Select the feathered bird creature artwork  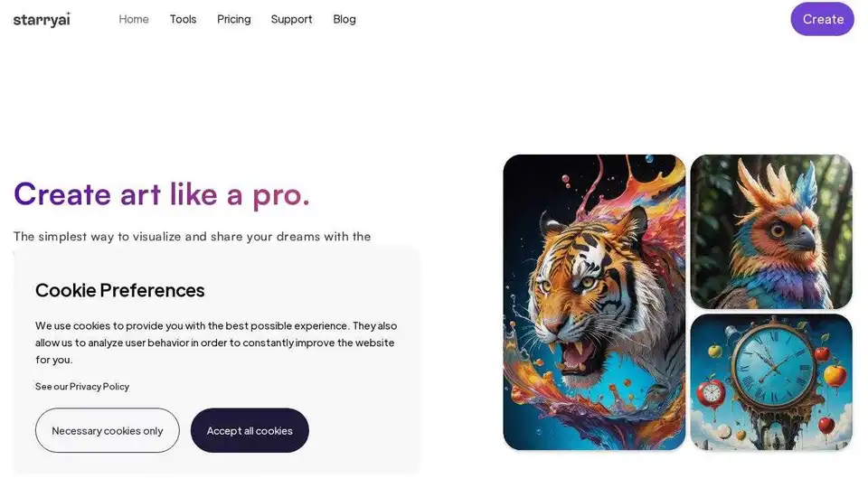pos(771,231)
